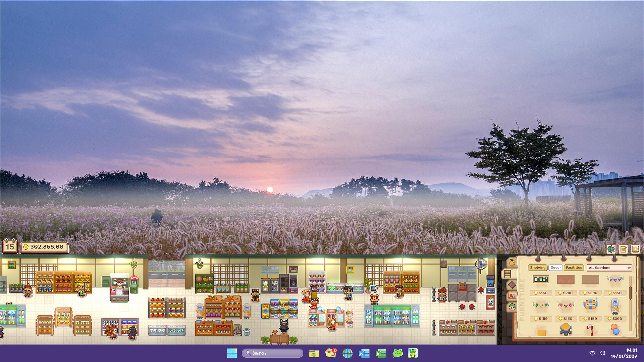Buy the $300 standing banner
Image resolution: width=644 pixels, height=362 pixels.
pos(615,319)
